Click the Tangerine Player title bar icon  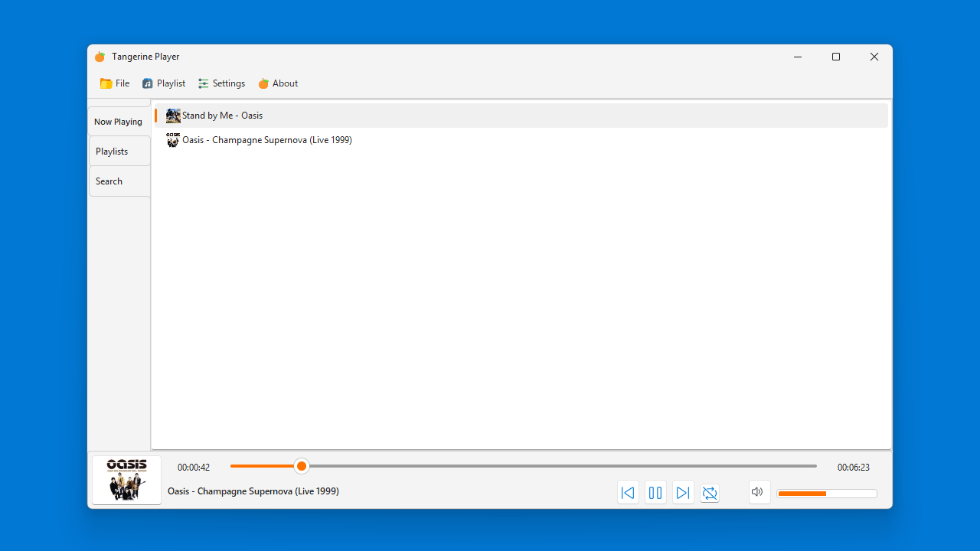pos(100,57)
